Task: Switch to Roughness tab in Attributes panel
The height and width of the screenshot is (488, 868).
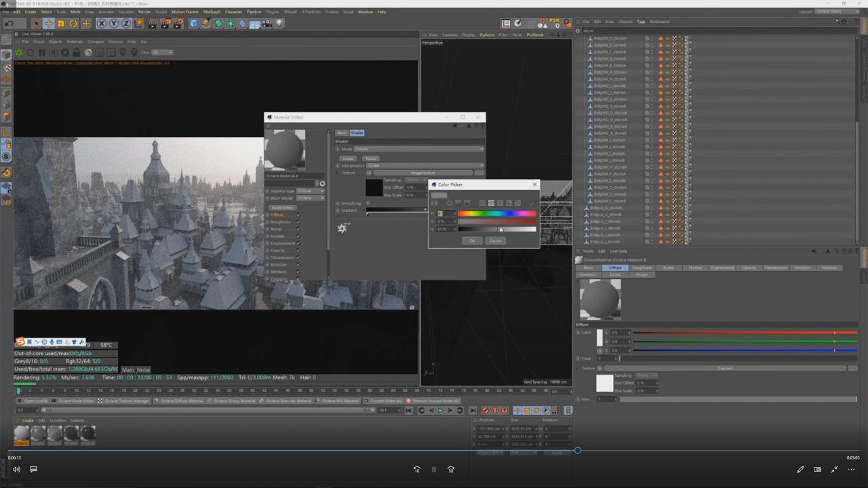Action: pos(642,268)
